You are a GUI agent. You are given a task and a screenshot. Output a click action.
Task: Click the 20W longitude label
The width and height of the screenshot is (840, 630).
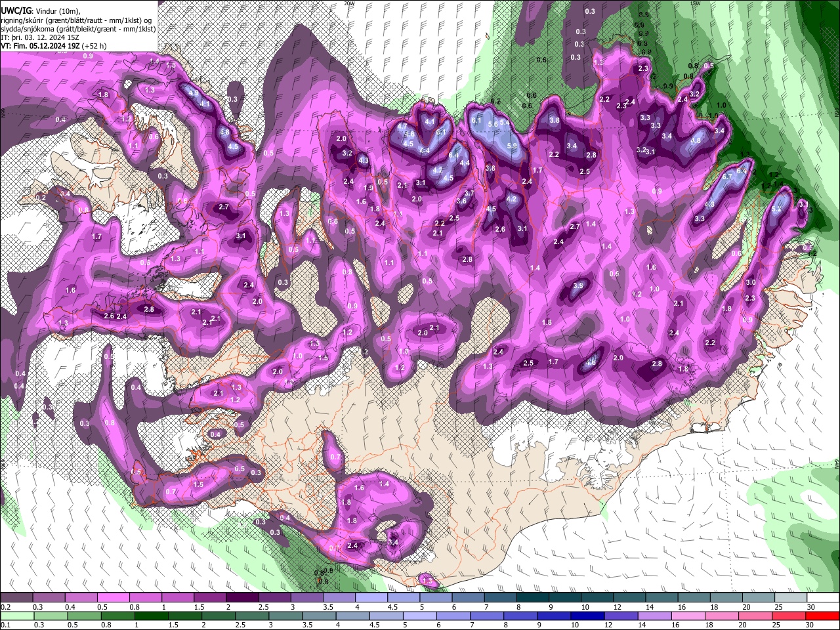(x=350, y=3)
